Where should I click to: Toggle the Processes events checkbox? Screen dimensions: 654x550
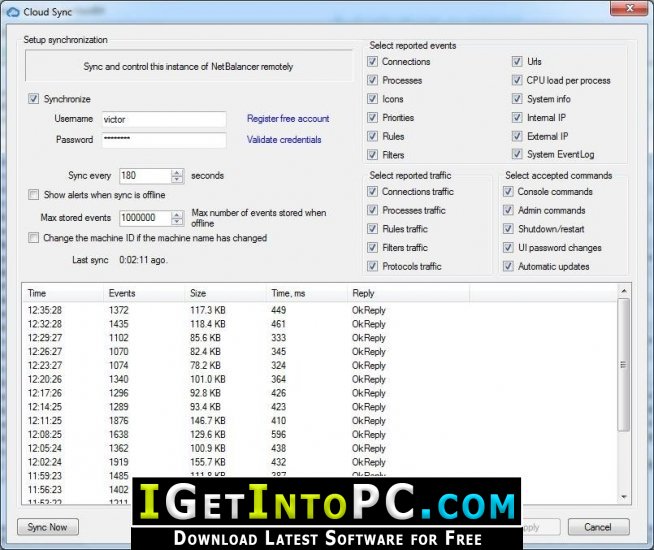[372, 80]
